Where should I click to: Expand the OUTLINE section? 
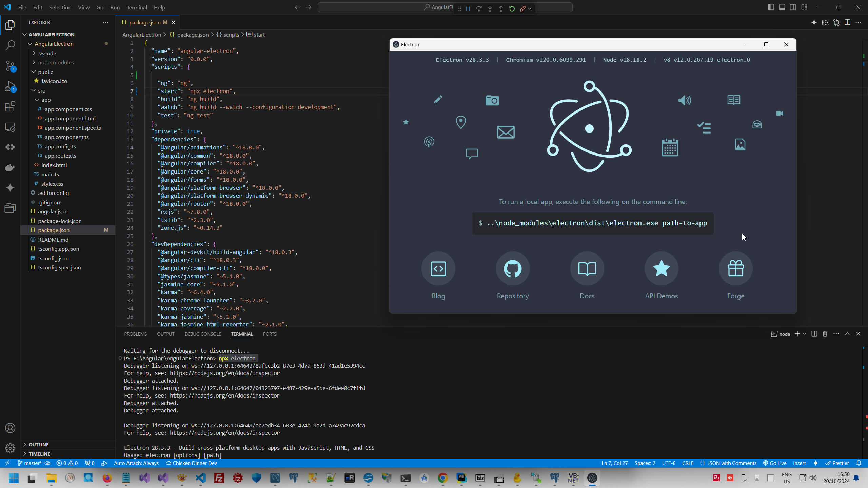(39, 444)
